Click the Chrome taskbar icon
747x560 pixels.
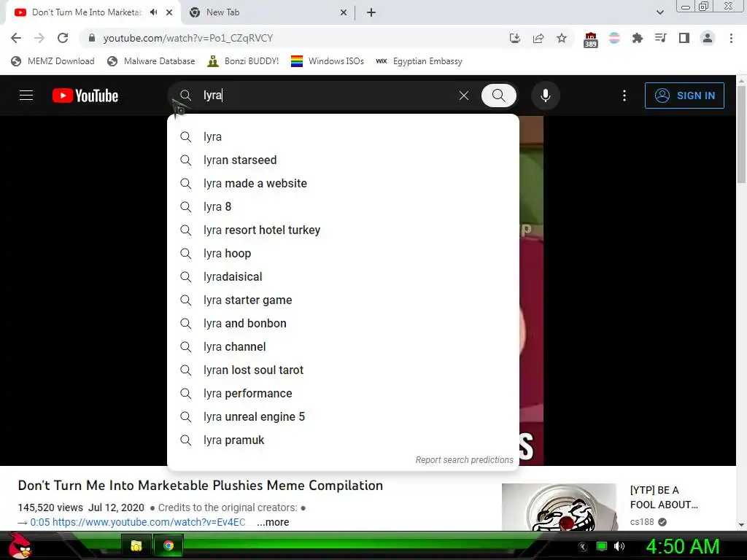tap(169, 545)
